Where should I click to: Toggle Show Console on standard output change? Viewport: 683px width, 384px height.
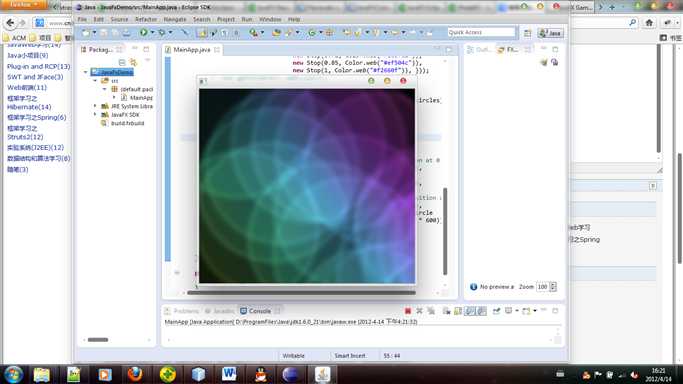pos(470,311)
